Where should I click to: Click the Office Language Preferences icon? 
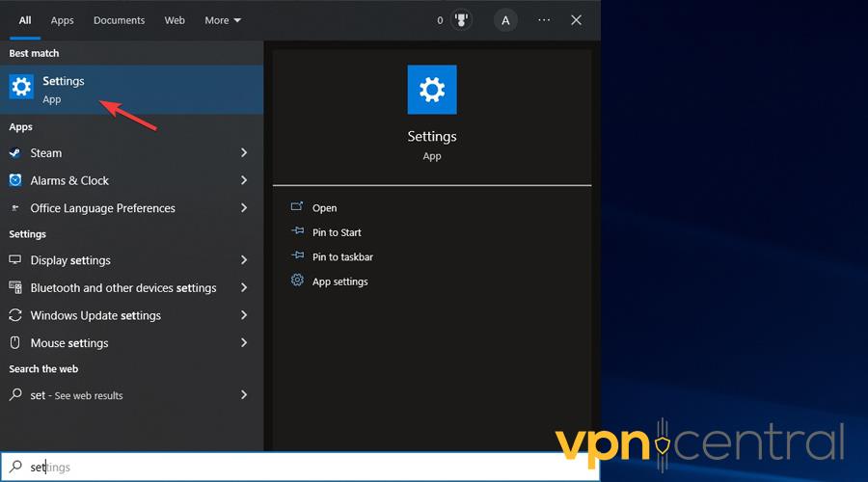coord(14,208)
